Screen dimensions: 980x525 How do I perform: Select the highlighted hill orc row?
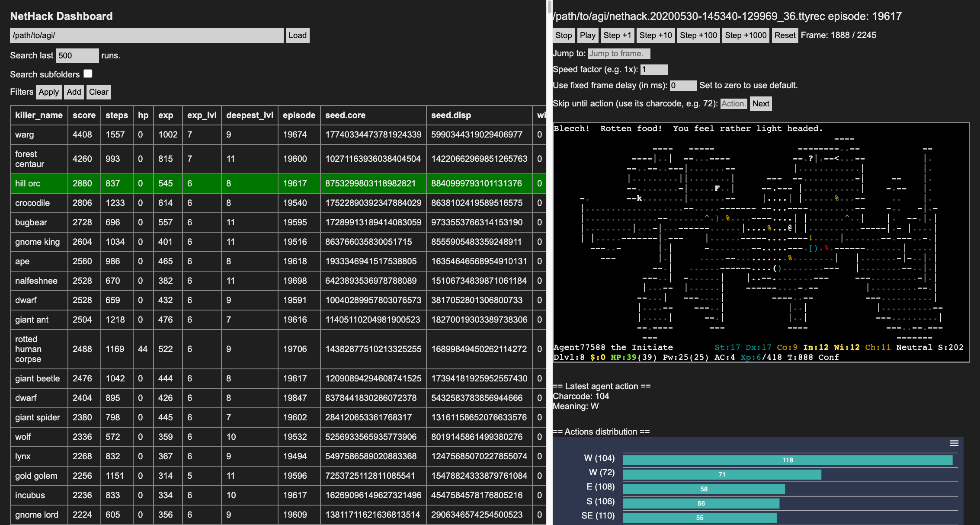278,183
